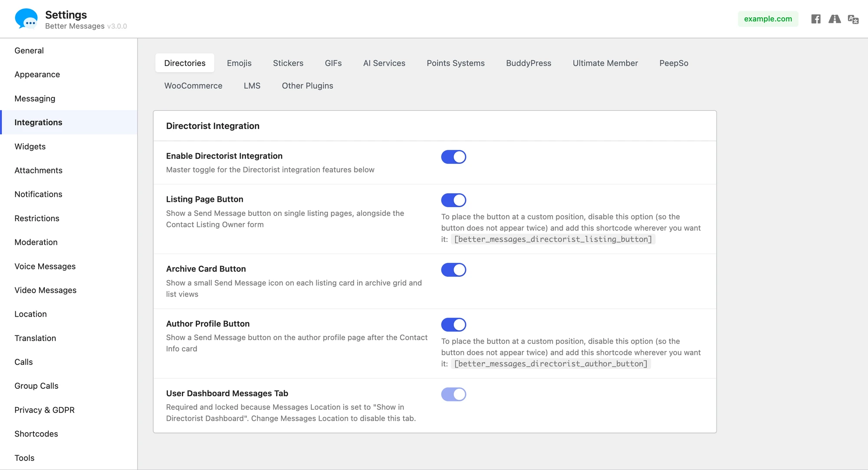Click the Listing Page Button label

(204, 199)
